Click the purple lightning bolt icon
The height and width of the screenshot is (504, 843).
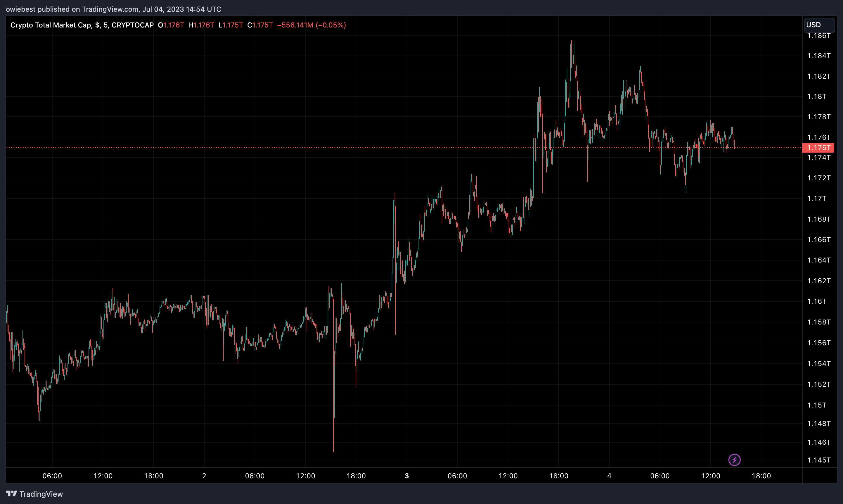(x=734, y=460)
